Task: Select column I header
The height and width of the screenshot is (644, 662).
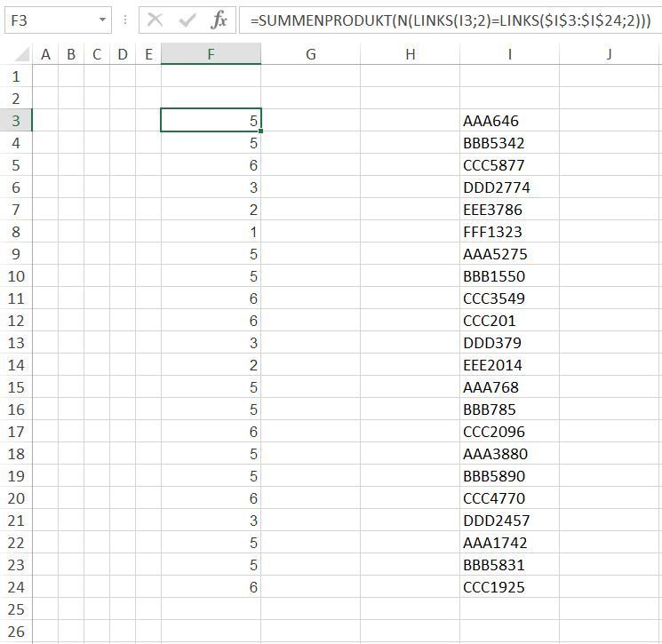Action: 509,54
